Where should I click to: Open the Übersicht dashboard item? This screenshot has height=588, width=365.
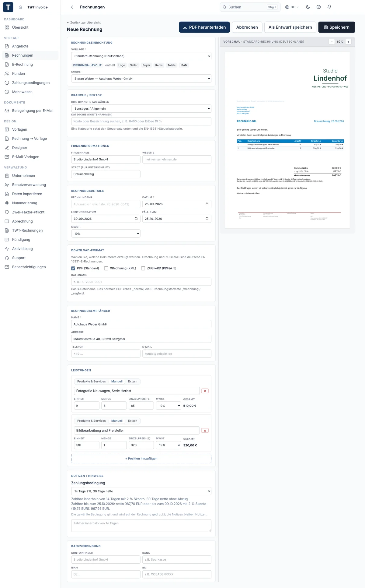click(30, 27)
